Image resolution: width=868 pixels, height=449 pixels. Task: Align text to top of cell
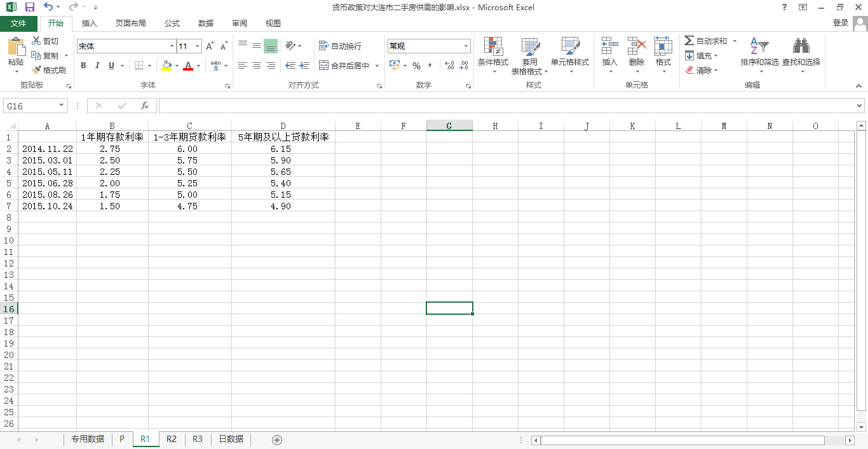point(243,46)
